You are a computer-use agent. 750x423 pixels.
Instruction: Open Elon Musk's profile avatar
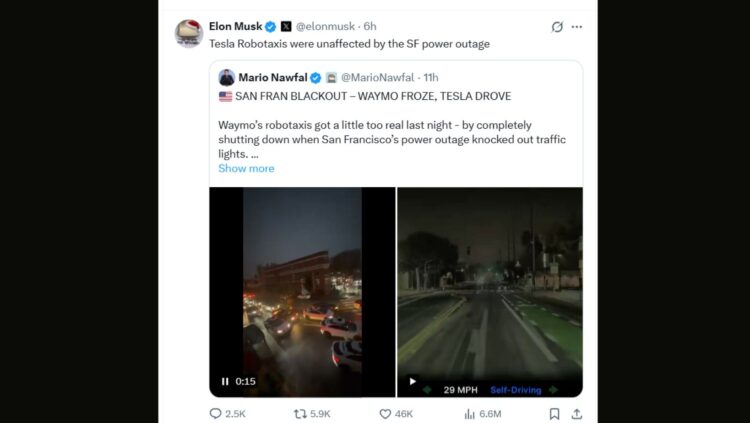pos(189,33)
